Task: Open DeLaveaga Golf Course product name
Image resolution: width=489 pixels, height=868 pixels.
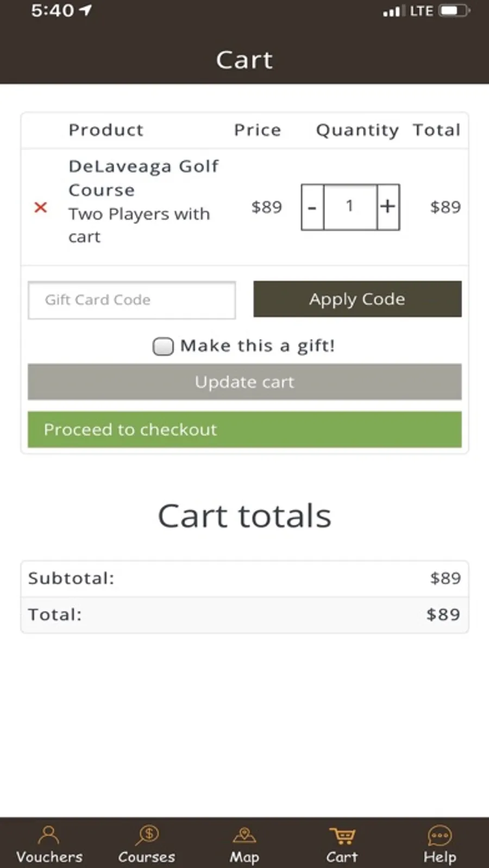Action: 143,178
